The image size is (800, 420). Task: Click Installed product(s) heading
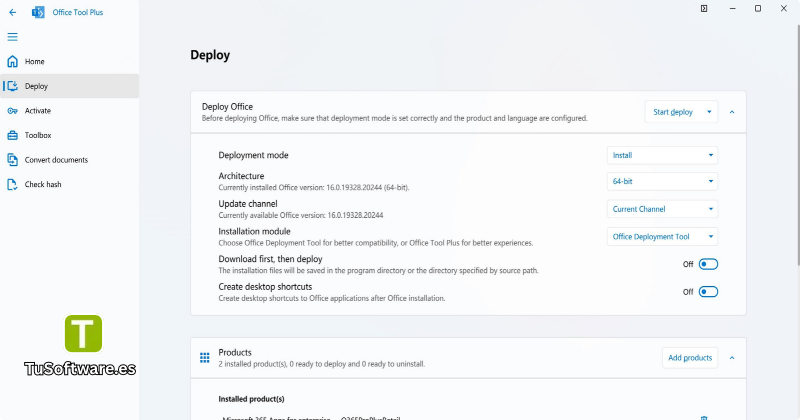pyautogui.click(x=252, y=399)
